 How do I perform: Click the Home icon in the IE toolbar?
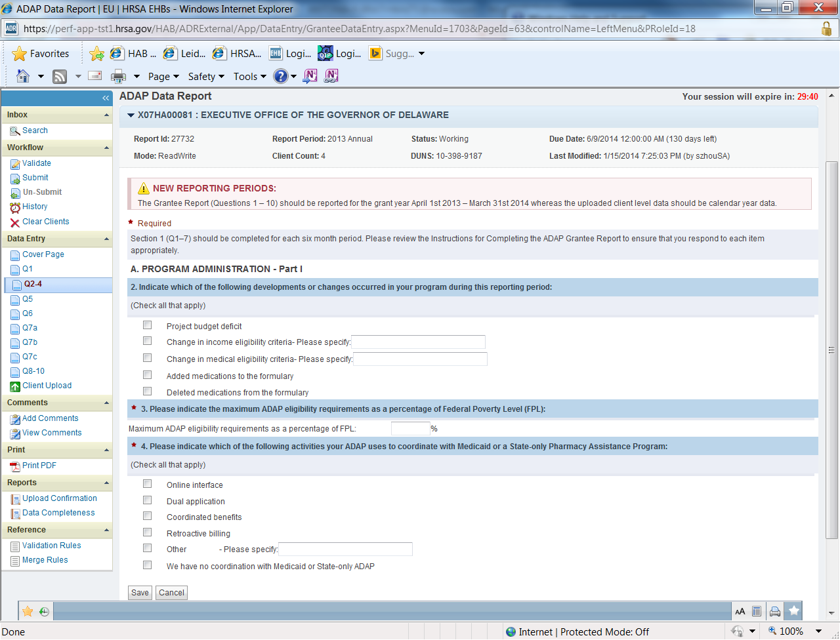[23, 76]
